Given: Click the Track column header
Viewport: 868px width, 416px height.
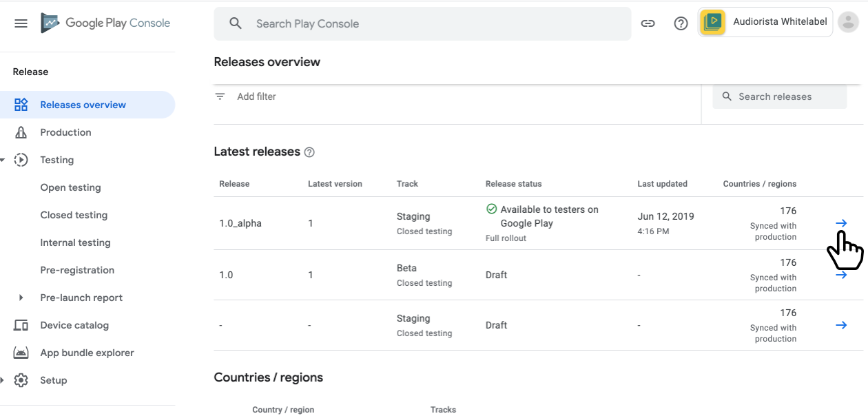Looking at the screenshot, I should (407, 184).
